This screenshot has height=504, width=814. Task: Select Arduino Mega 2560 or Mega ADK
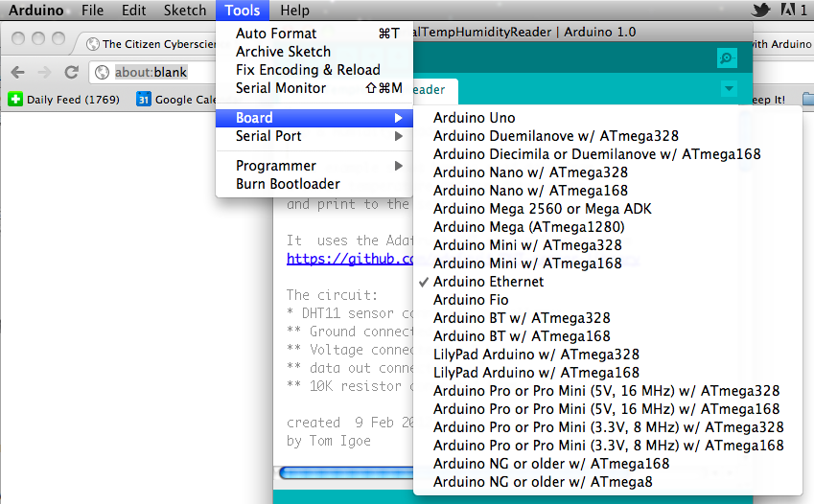tap(608, 209)
